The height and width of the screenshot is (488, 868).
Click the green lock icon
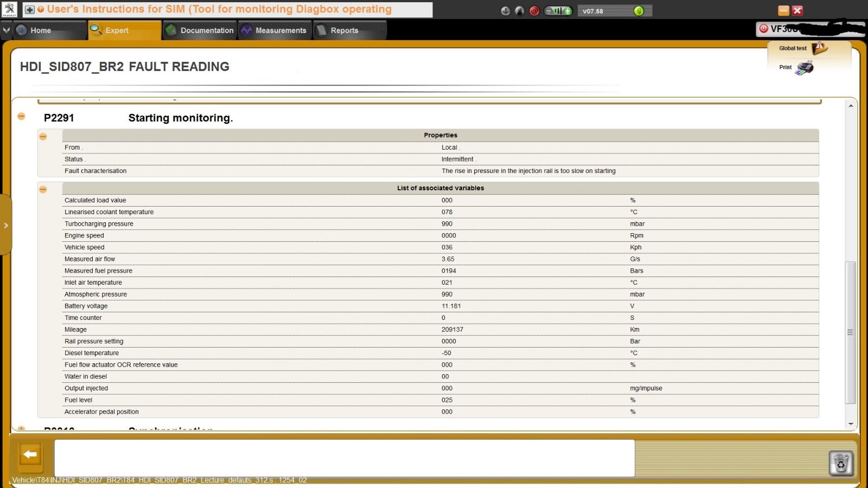(x=639, y=11)
